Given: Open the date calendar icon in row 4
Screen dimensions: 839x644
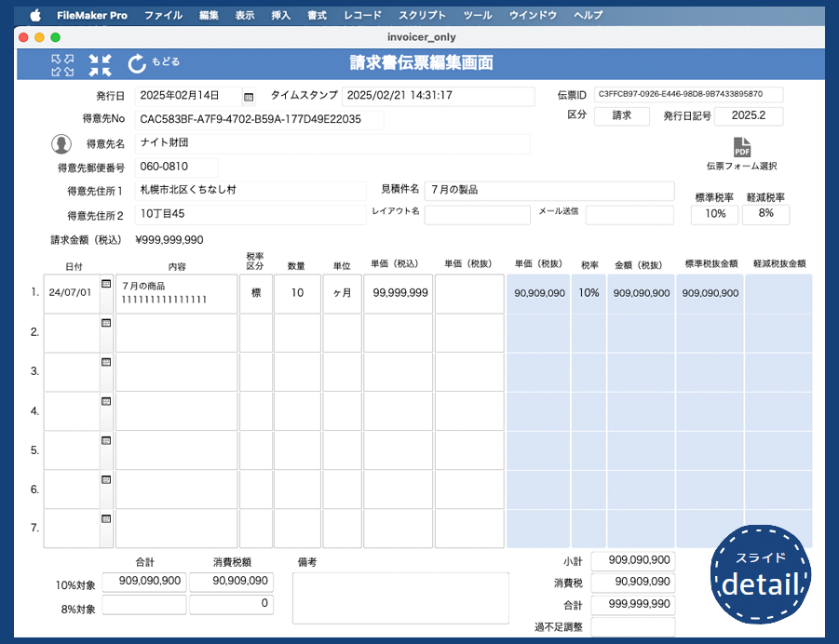Looking at the screenshot, I should point(106,400).
